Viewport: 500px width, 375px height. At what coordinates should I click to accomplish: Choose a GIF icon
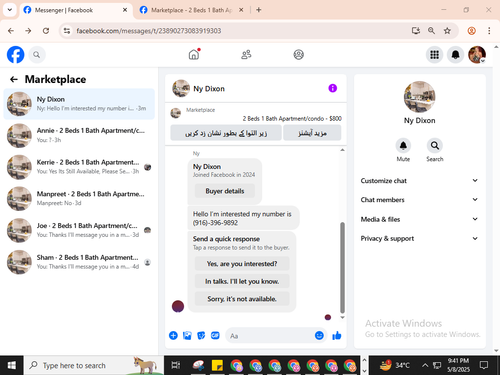(x=215, y=335)
